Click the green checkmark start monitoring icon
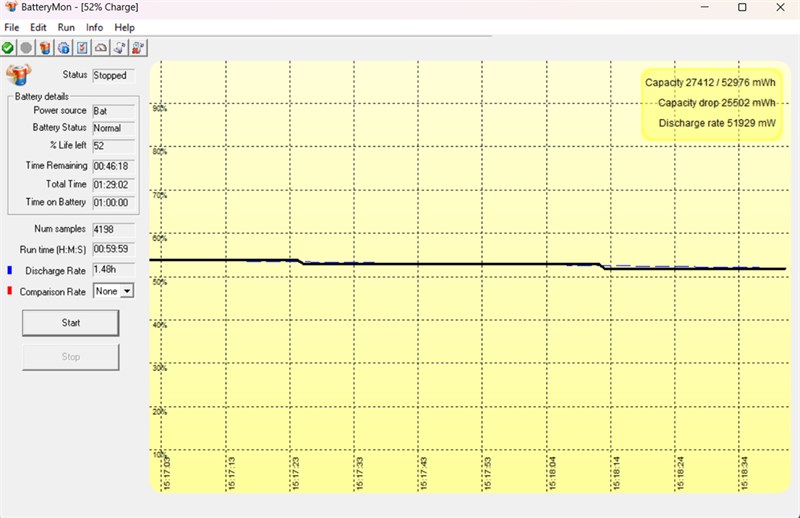 point(8,48)
